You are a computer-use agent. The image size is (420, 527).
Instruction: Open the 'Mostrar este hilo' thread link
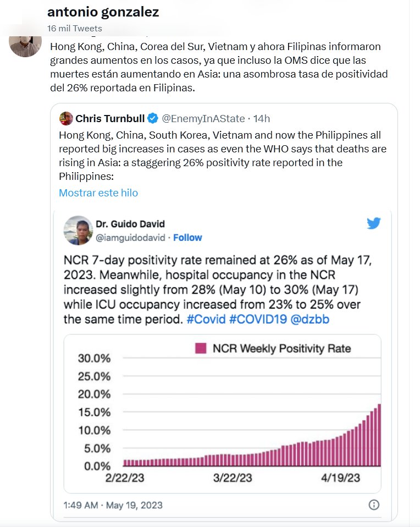click(98, 193)
